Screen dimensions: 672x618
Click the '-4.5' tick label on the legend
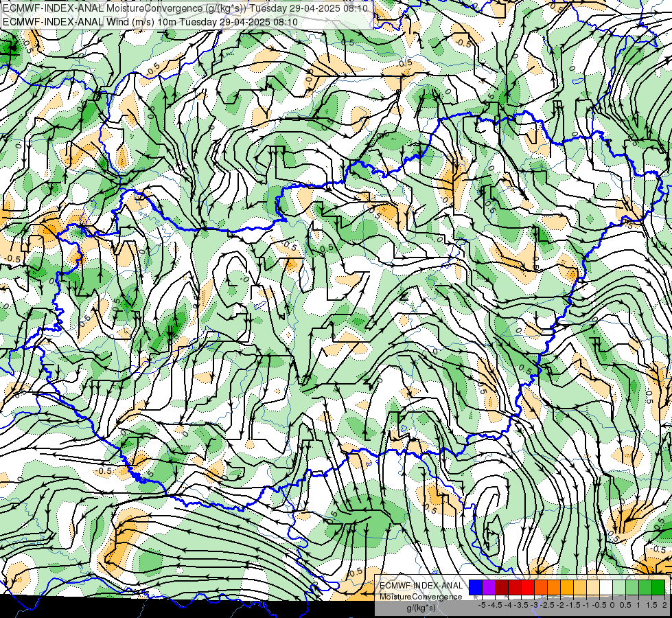pos(495,605)
